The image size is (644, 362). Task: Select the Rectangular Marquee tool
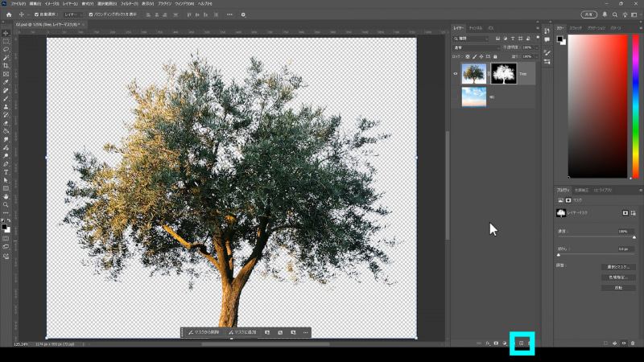click(6, 41)
